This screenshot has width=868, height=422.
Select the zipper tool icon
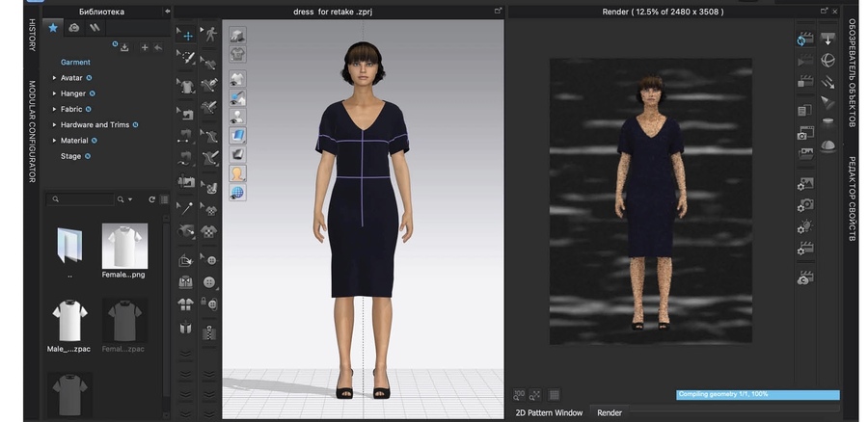coord(209,332)
